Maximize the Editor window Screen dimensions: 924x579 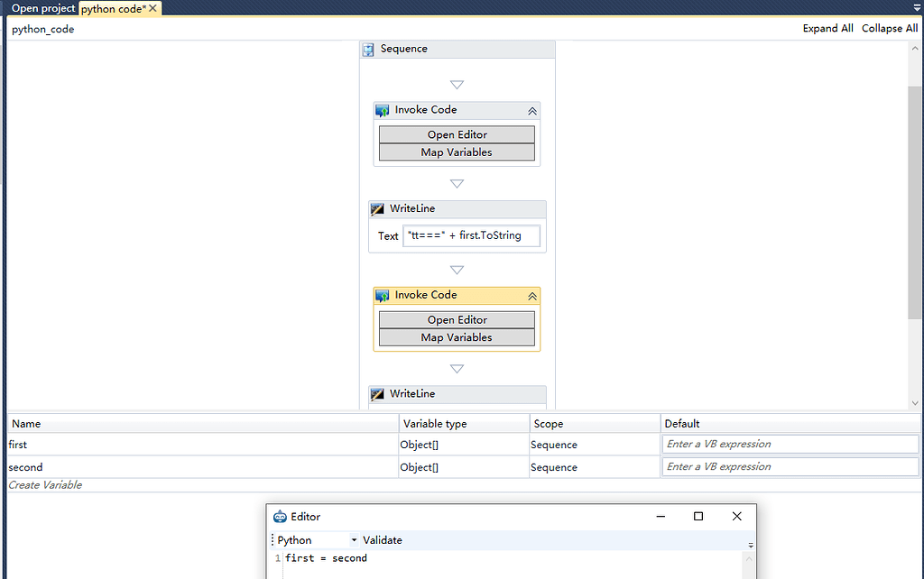(698, 517)
